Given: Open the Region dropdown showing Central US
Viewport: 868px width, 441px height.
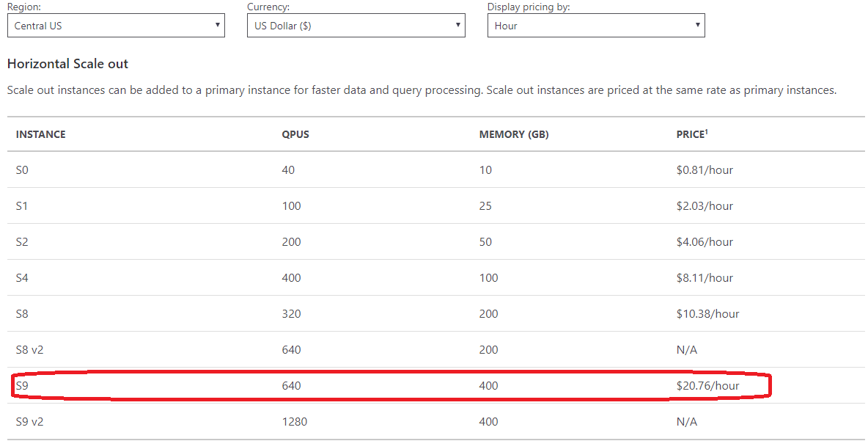Looking at the screenshot, I should point(116,26).
